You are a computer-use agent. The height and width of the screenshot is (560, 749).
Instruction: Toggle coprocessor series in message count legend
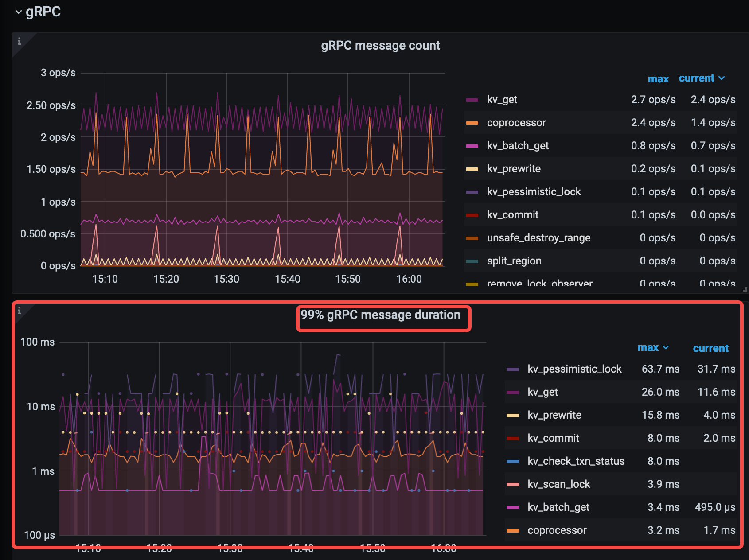tap(516, 123)
